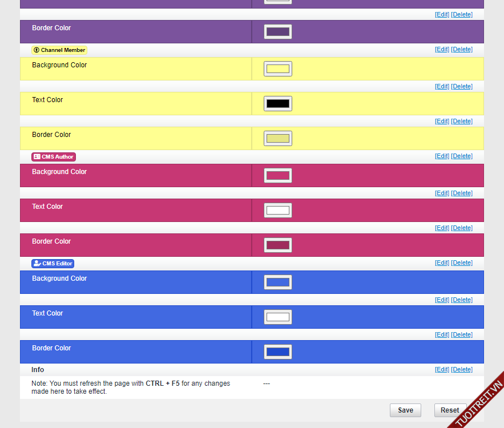Open CMS Author text color swatch
Image resolution: width=504 pixels, height=428 pixels.
click(278, 211)
